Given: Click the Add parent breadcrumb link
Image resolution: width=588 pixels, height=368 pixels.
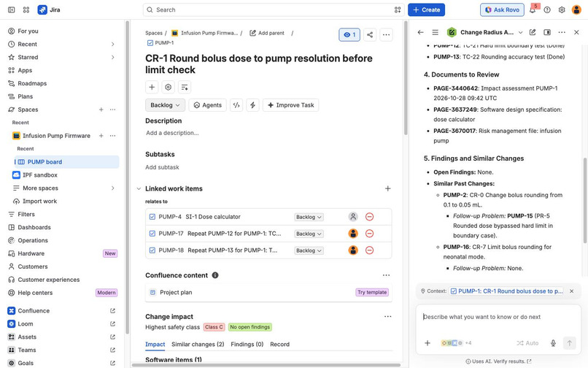Looking at the screenshot, I should pyautogui.click(x=267, y=33).
